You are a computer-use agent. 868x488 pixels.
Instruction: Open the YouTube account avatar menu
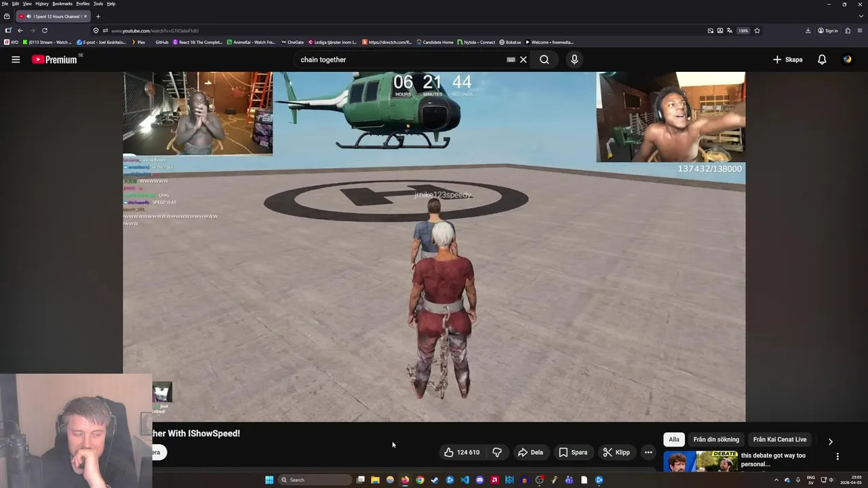click(x=847, y=60)
